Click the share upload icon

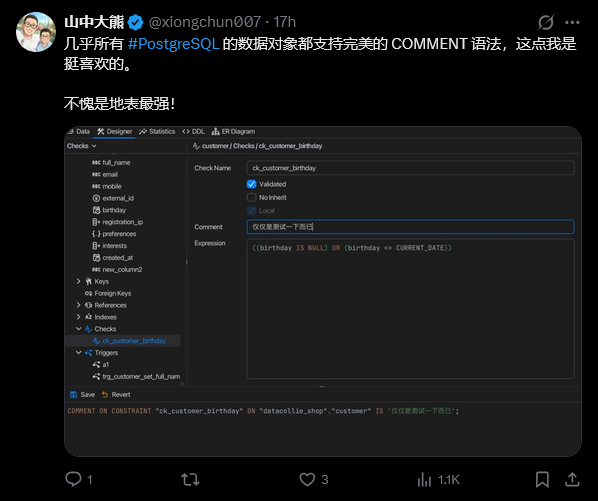click(572, 479)
